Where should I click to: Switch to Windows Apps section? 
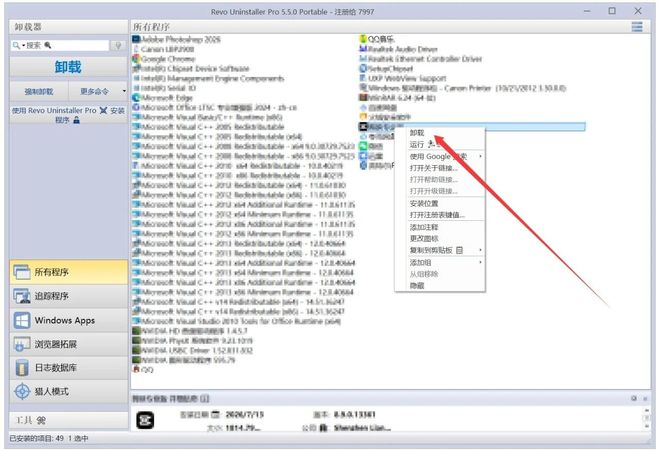pos(68,320)
